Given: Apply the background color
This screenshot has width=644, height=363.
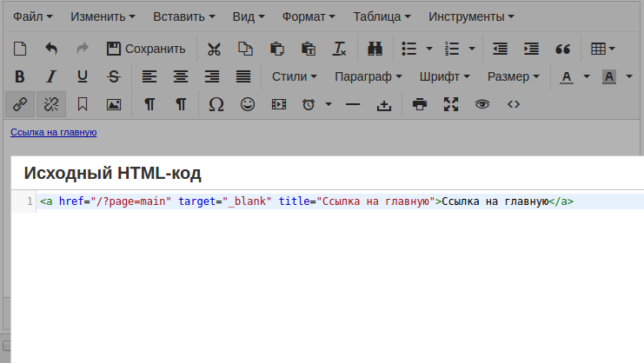Looking at the screenshot, I should click(609, 76).
